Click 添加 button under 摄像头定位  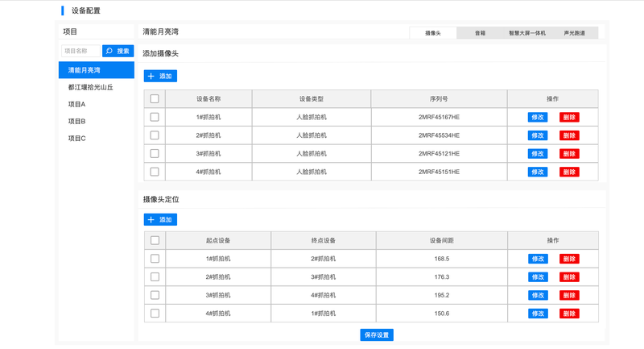click(x=160, y=219)
